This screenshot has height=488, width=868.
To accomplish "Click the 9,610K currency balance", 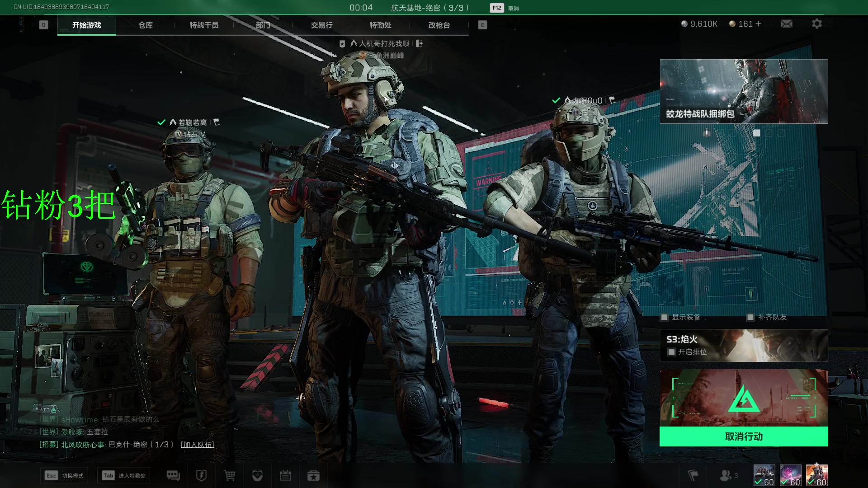I will (x=704, y=24).
